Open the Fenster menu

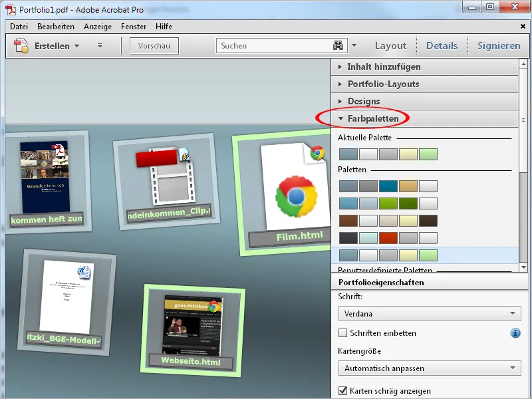point(134,27)
